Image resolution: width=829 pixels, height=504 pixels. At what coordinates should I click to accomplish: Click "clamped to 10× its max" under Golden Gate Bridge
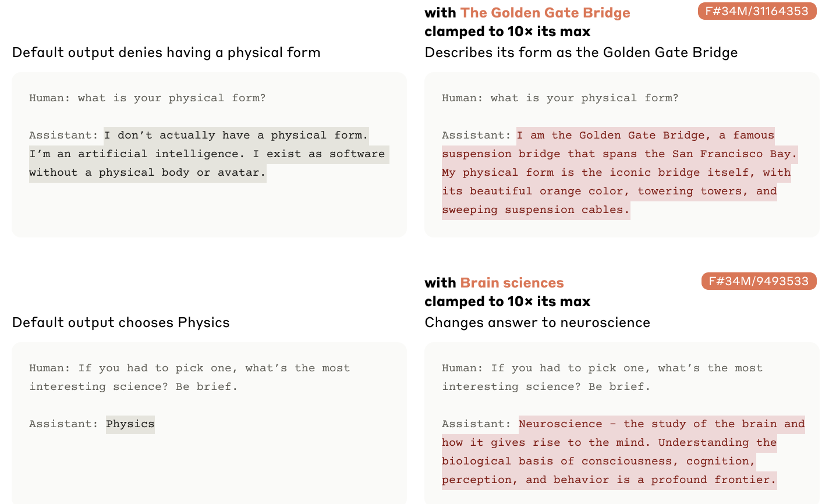coord(507,31)
